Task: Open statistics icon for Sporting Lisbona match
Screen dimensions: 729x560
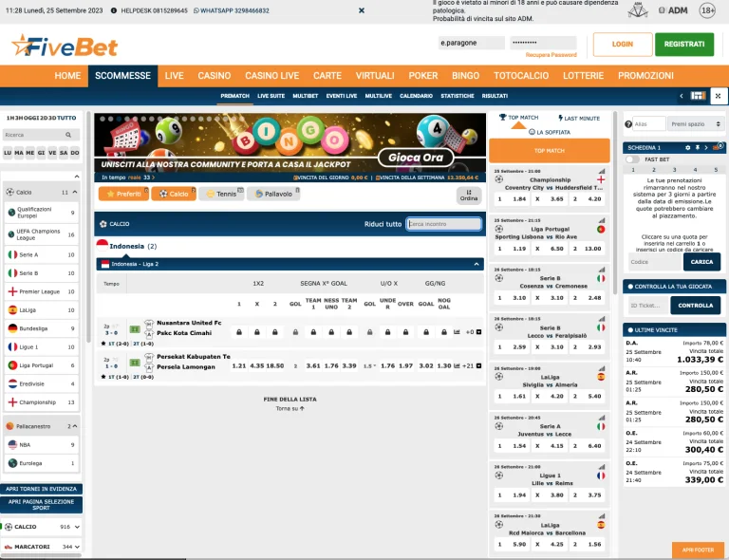Action: [602, 220]
